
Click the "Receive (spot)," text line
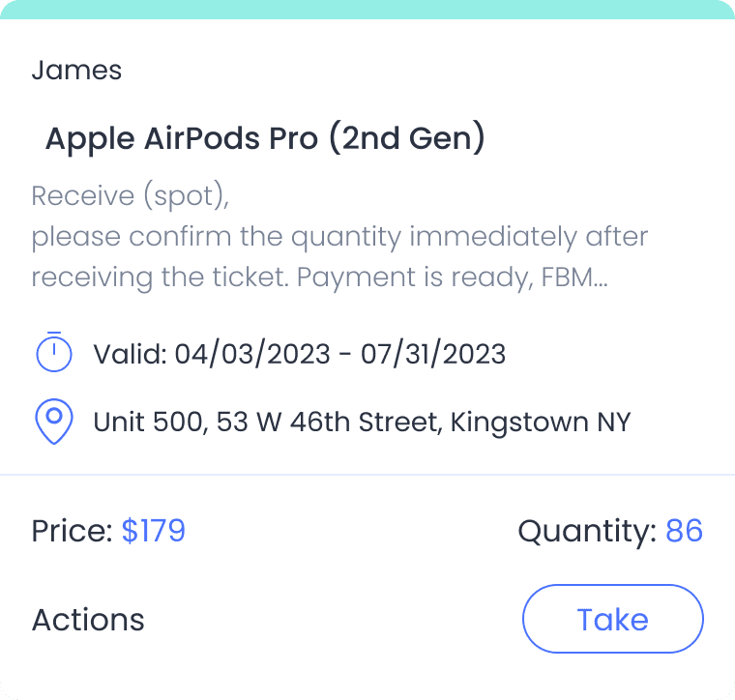click(x=131, y=196)
